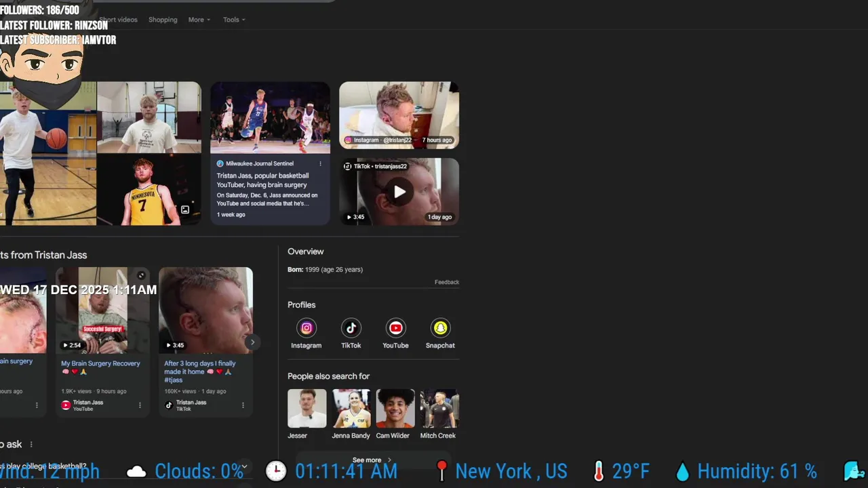Click the humidity droplet icon
The image size is (868, 488).
pos(683,472)
